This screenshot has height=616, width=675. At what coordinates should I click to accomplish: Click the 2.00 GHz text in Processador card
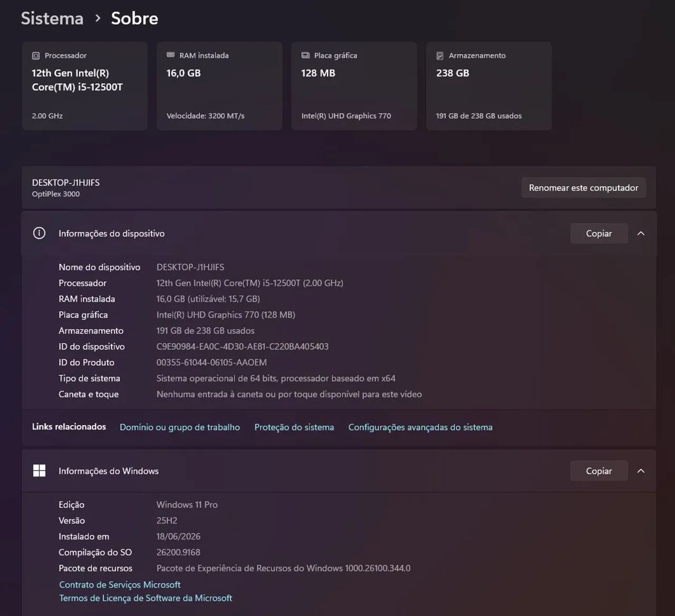click(47, 116)
